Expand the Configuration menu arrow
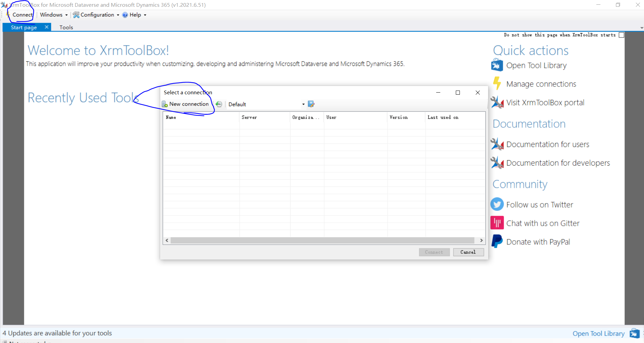Screen dimensions: 644x343 click(118, 15)
